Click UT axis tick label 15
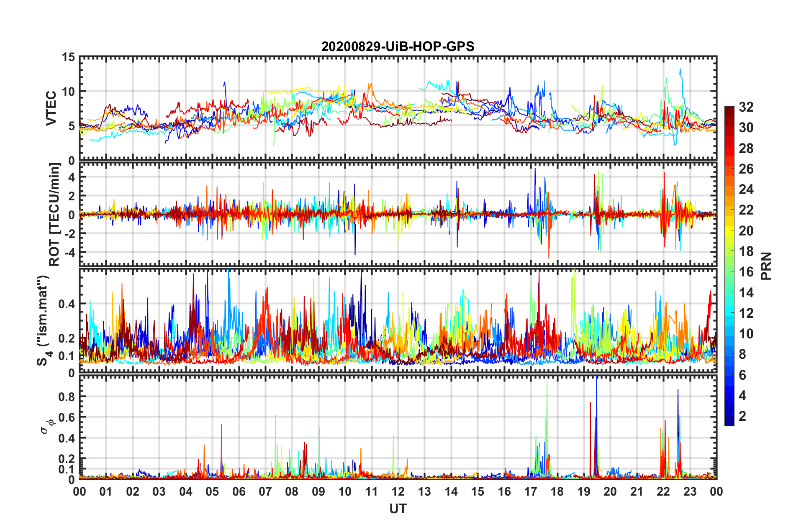Screen dimensions: 796x532 (478, 491)
